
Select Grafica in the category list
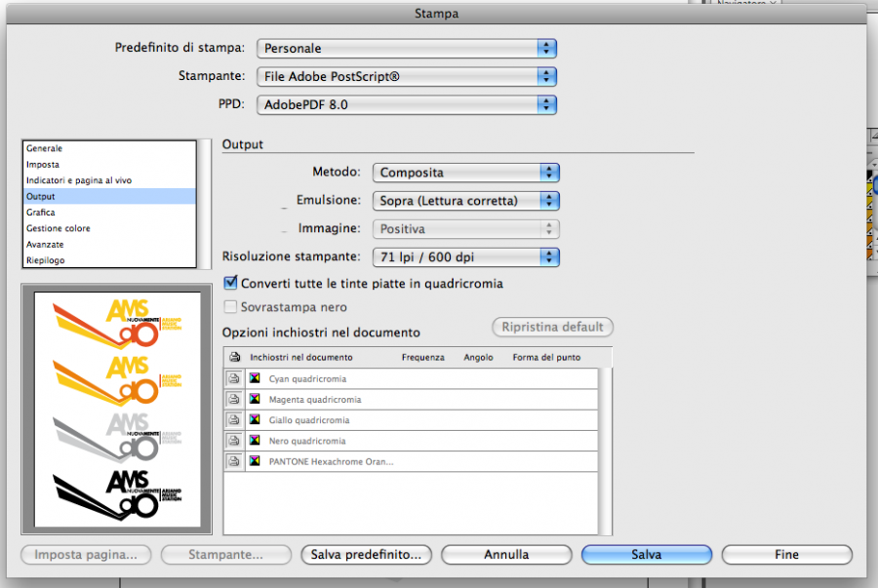click(x=41, y=213)
